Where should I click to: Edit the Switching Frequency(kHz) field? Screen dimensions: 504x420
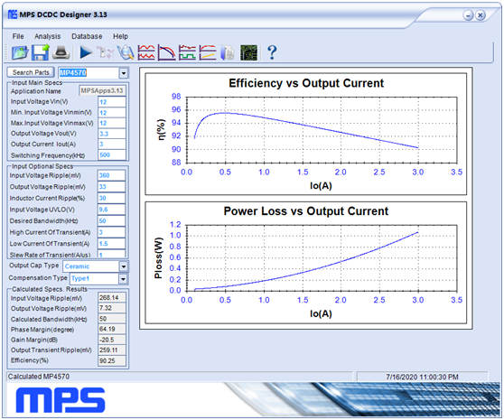pyautogui.click(x=111, y=154)
